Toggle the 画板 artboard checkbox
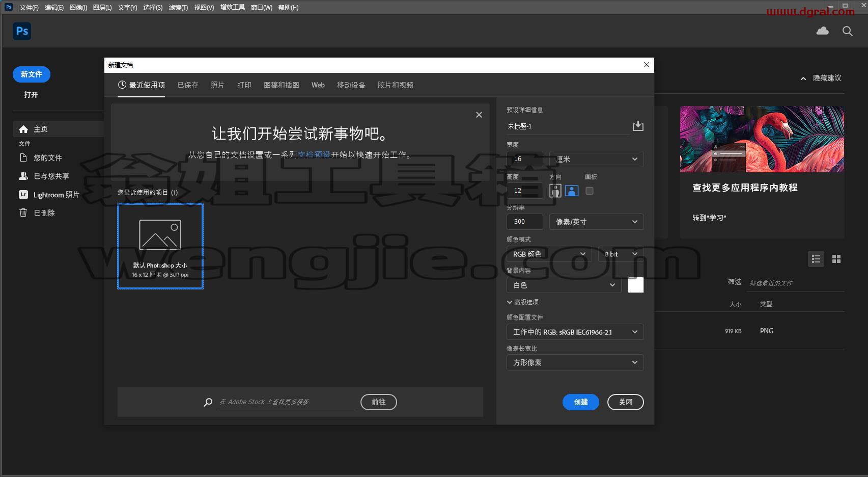The image size is (868, 477). pyautogui.click(x=590, y=191)
